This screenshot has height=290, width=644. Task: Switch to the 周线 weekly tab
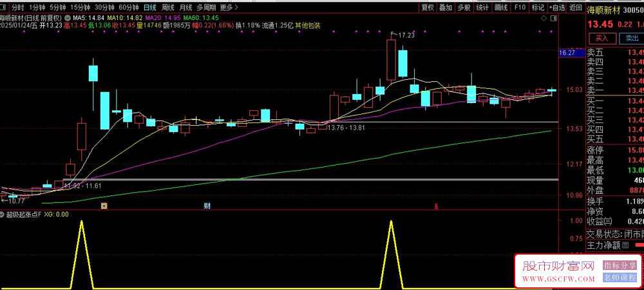coord(169,7)
